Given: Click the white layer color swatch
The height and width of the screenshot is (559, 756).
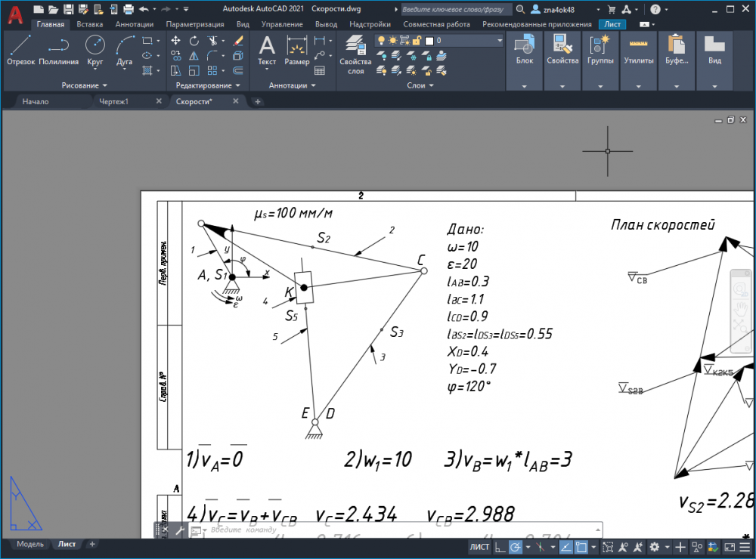Looking at the screenshot, I should (429, 41).
